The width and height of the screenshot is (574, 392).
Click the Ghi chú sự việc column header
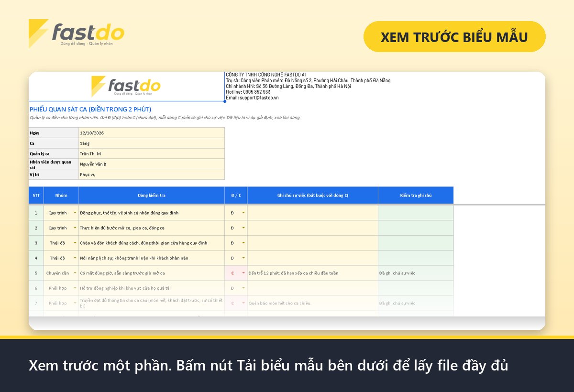(313, 195)
